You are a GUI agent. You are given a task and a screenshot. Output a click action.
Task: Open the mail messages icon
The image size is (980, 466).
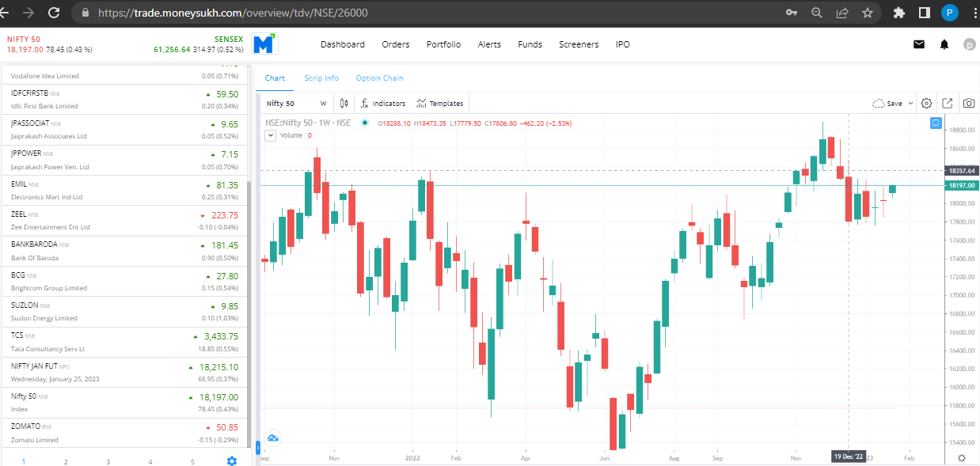click(919, 44)
